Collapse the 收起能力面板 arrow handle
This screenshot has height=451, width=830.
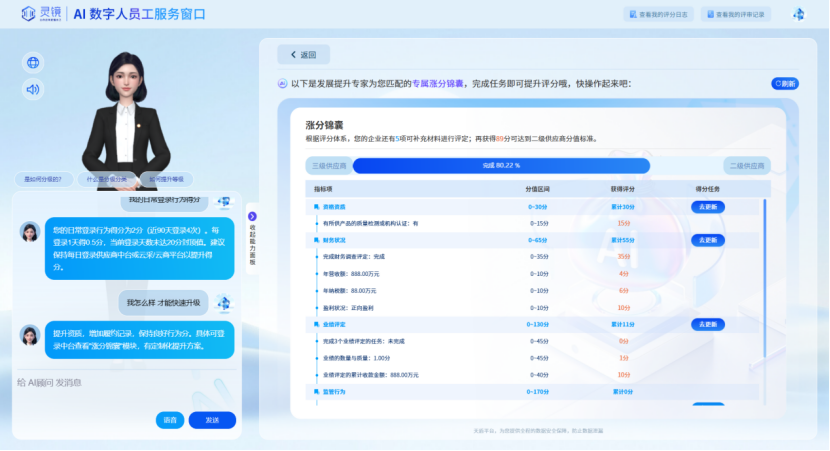(x=252, y=217)
